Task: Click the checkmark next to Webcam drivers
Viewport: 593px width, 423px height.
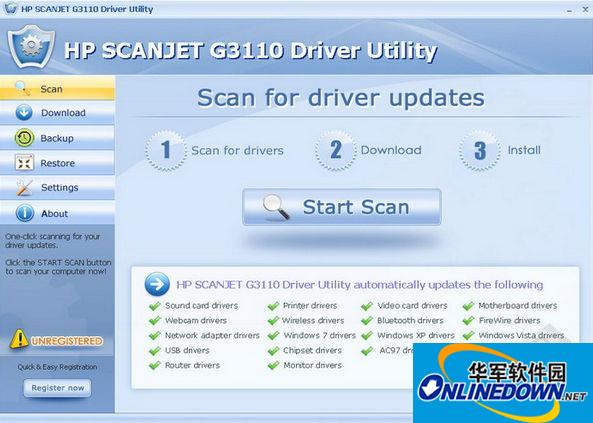Action: (x=155, y=320)
